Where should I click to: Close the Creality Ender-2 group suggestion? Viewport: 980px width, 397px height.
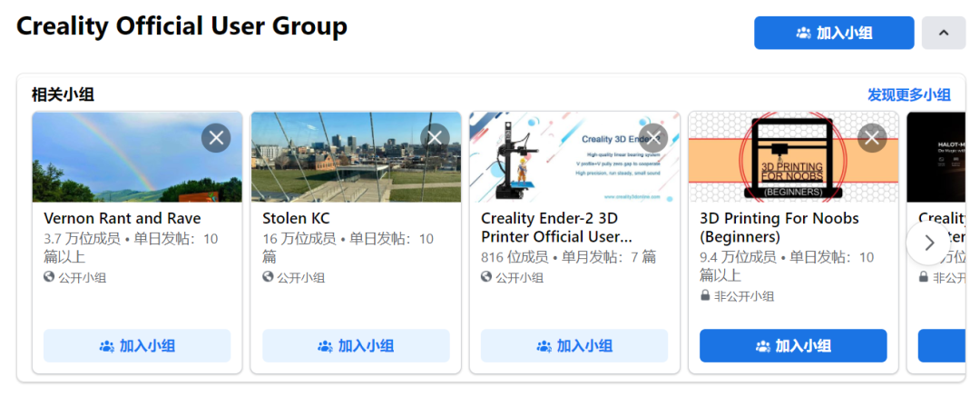653,138
